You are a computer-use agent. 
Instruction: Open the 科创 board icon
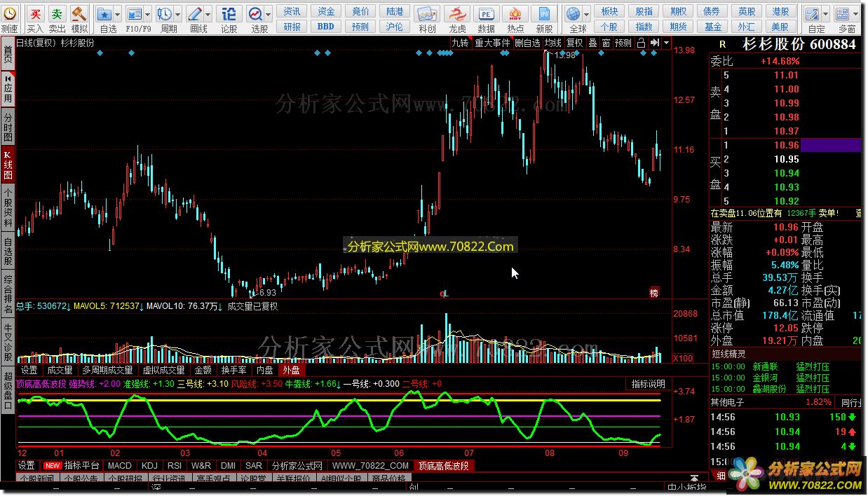(x=427, y=13)
